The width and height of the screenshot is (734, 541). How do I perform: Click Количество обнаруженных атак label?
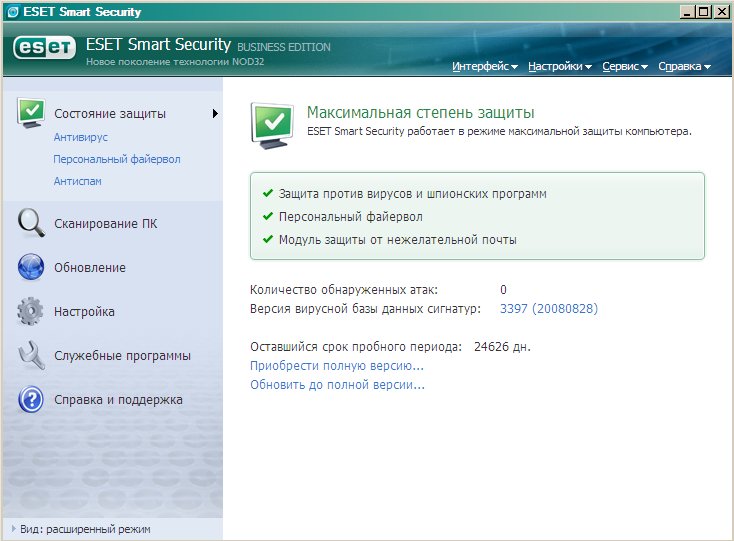click(344, 290)
